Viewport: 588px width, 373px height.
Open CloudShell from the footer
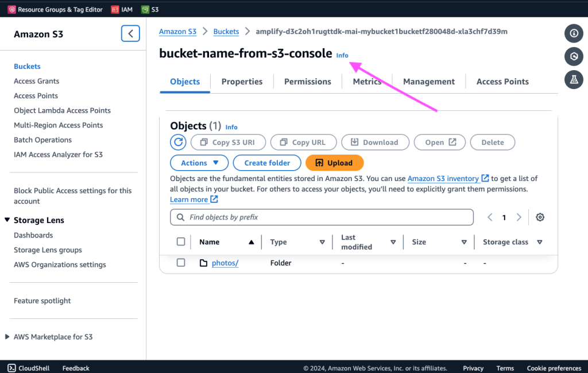[29, 368]
